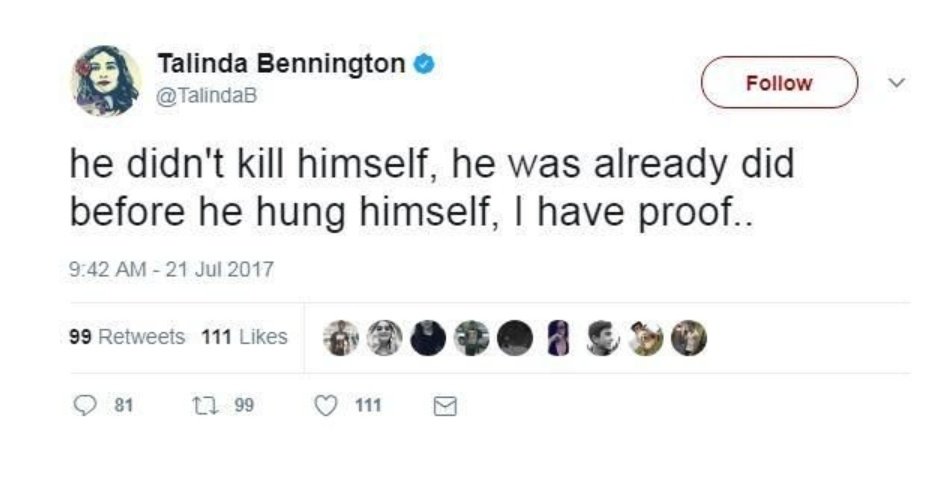938x485 pixels.
Task: Expand the chevron menu beside Follow
Action: click(x=897, y=83)
